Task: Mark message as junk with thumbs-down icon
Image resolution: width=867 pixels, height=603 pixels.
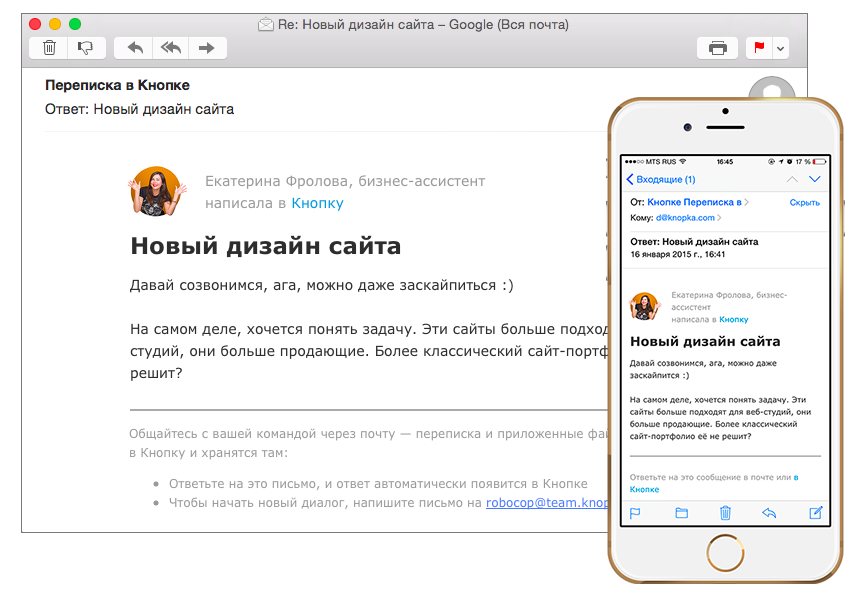Action: click(x=85, y=48)
